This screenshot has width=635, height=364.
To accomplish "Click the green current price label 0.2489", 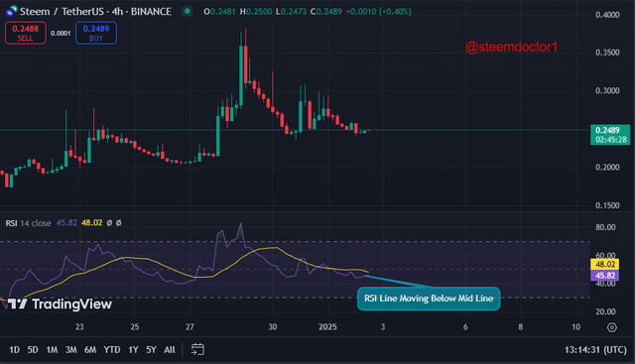I will (610, 135).
